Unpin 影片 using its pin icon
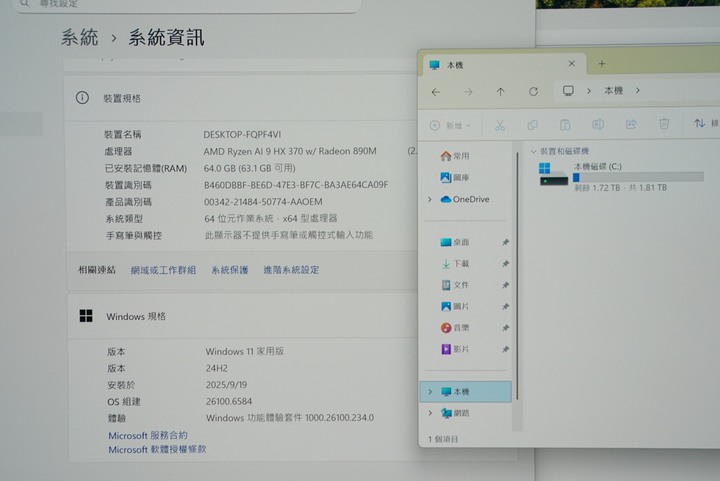 tap(506, 349)
